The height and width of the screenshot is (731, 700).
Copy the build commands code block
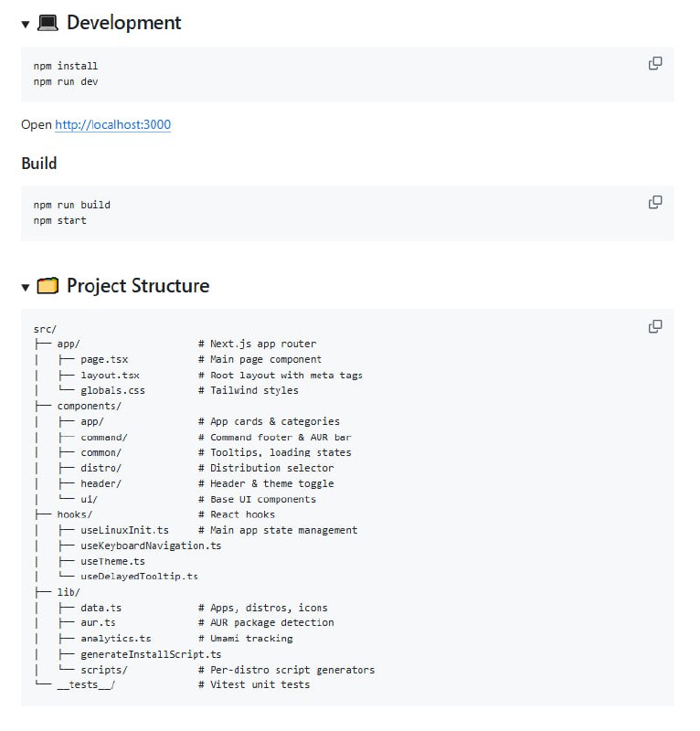[x=654, y=202]
